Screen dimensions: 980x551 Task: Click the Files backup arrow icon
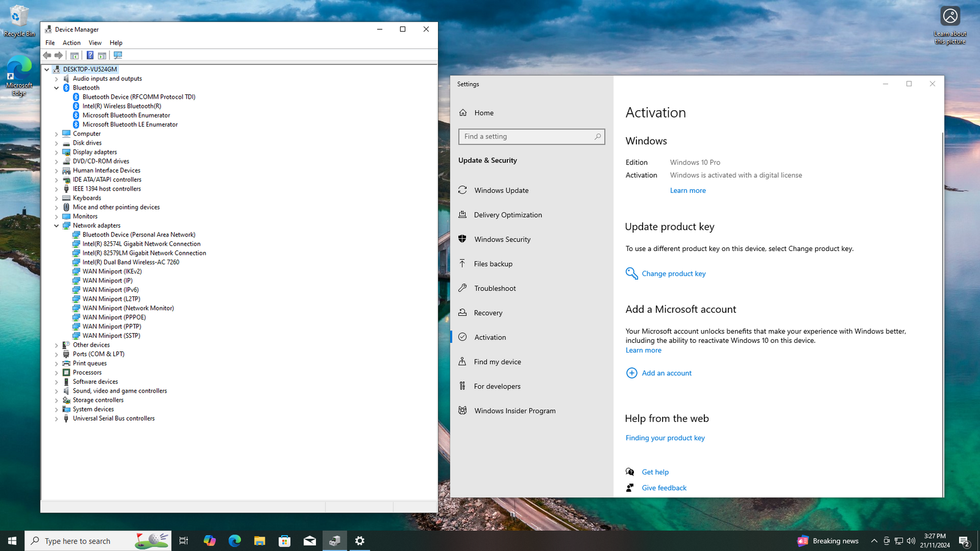pos(462,263)
